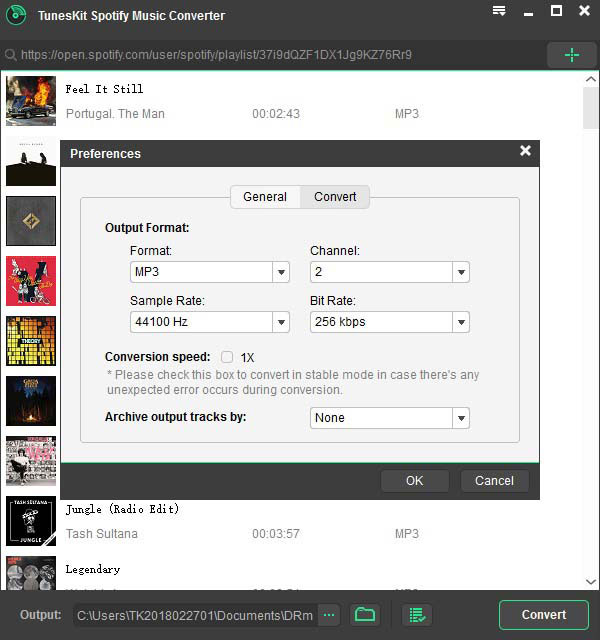Click the TunesKit app logo icon

point(17,15)
